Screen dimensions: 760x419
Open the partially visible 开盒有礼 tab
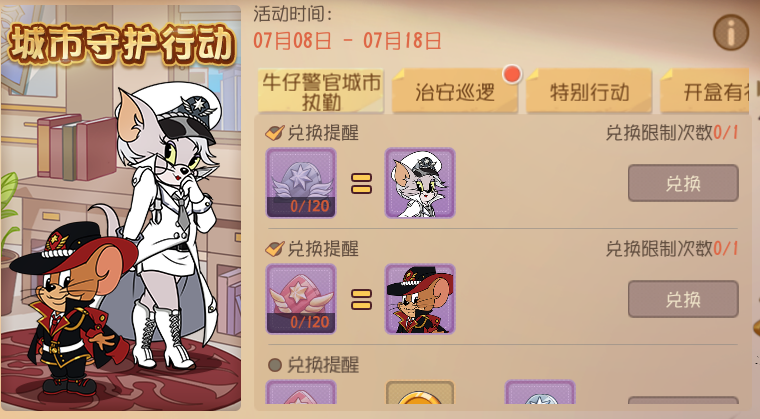point(705,91)
